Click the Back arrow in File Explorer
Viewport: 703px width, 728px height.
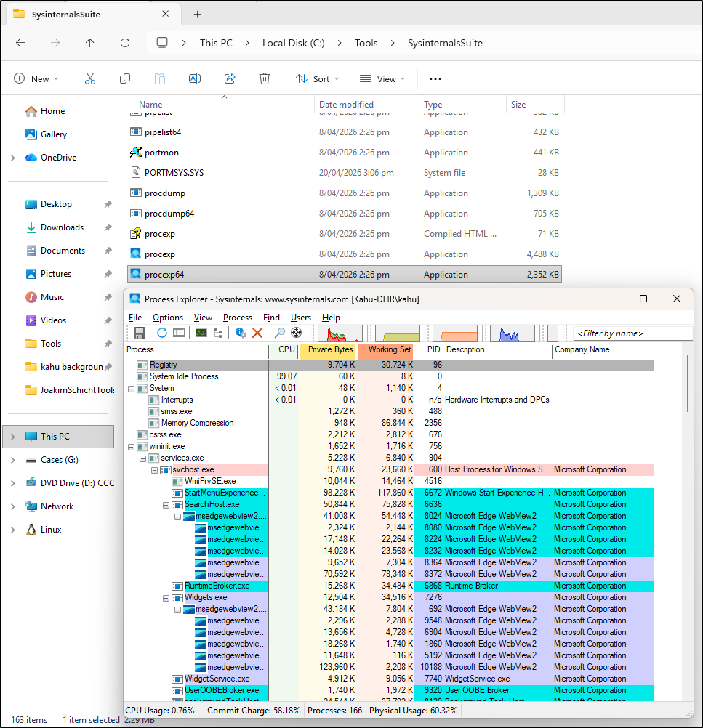coord(20,43)
